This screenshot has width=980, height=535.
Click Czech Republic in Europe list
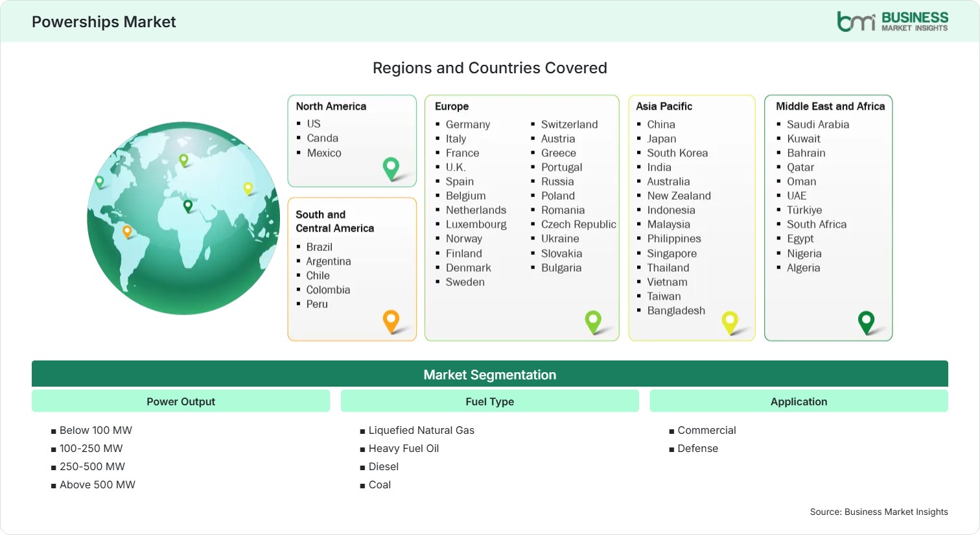tap(579, 224)
